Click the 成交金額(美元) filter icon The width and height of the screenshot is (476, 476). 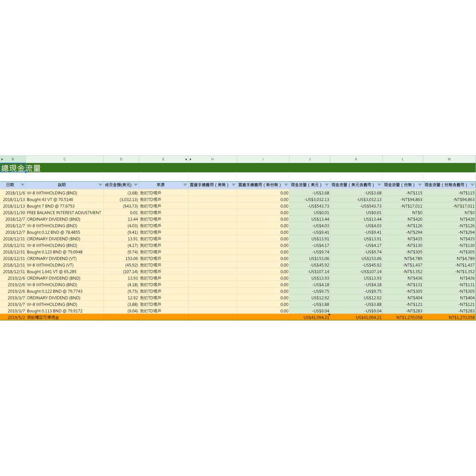click(135, 185)
